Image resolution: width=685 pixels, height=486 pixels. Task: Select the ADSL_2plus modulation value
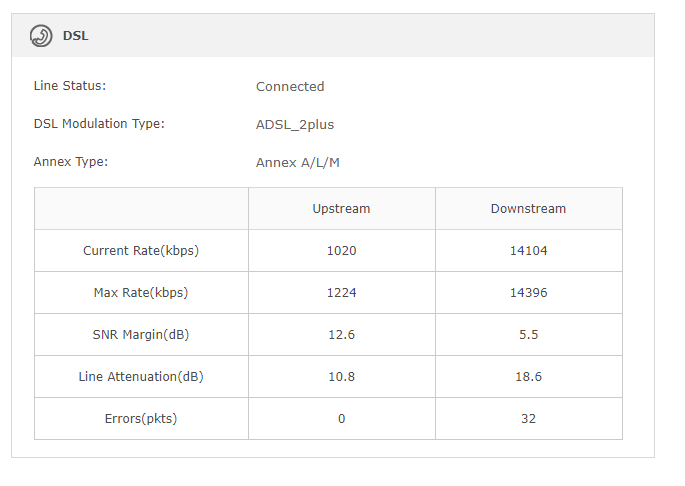295,125
